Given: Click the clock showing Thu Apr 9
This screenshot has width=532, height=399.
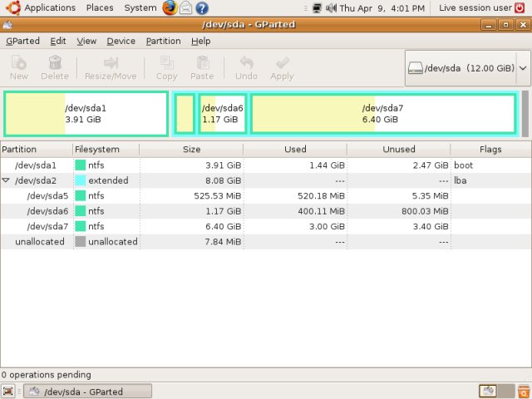Looking at the screenshot, I should click(x=382, y=7).
